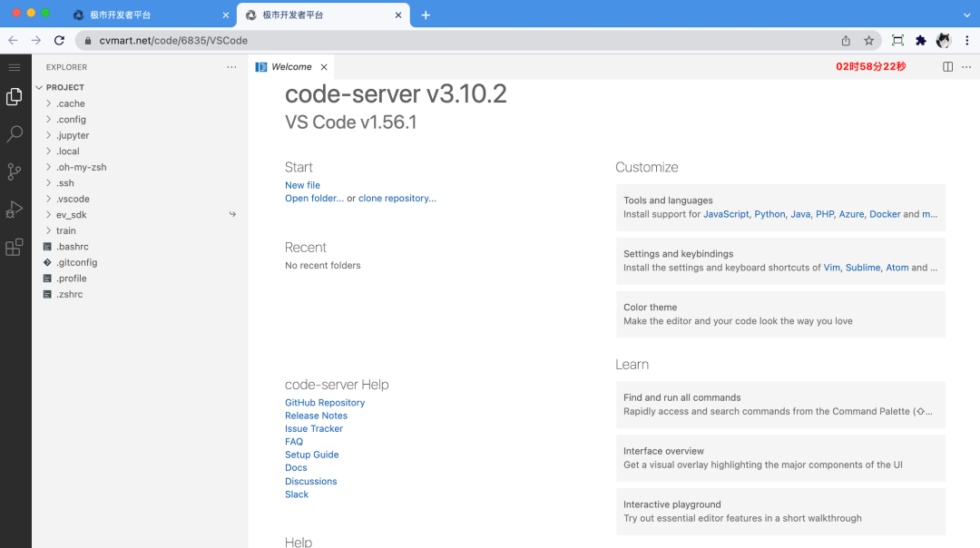Open the Source Control view icon
Screen dimensions: 980x548
click(x=15, y=171)
